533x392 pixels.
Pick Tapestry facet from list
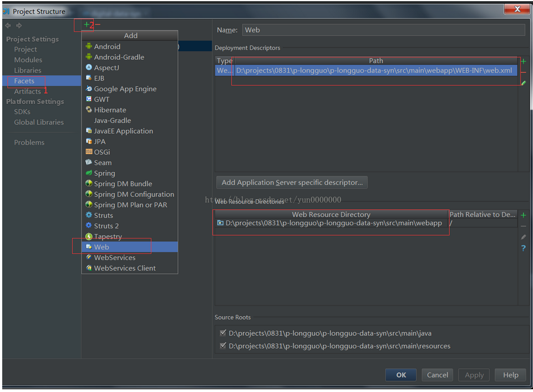pyautogui.click(x=130, y=236)
